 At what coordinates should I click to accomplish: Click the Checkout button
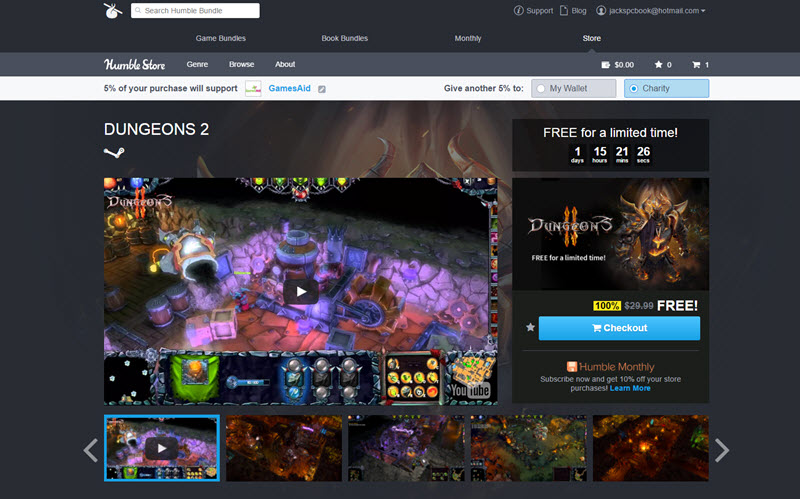coord(619,328)
